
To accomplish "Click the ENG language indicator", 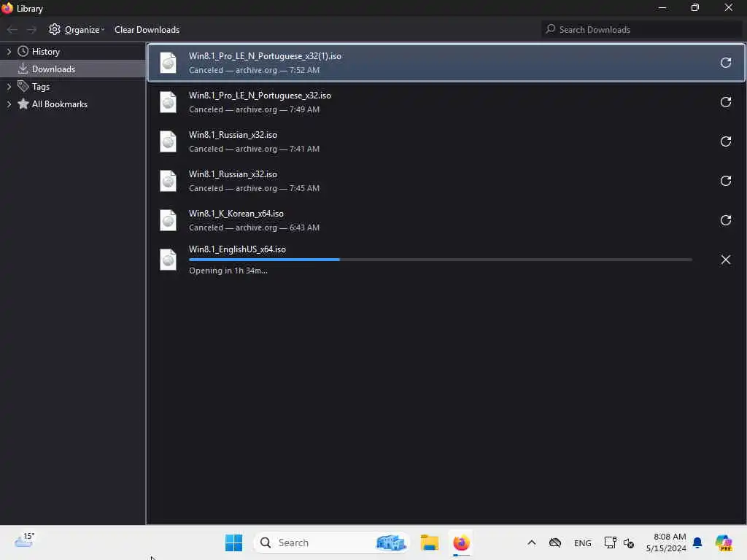I will point(582,542).
